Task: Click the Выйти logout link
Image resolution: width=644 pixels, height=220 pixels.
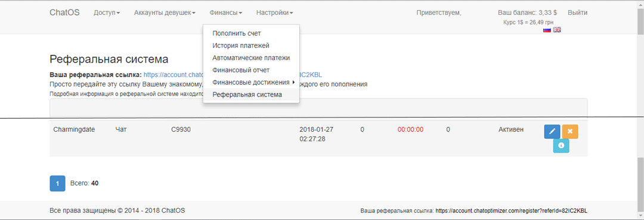Action: pos(577,13)
